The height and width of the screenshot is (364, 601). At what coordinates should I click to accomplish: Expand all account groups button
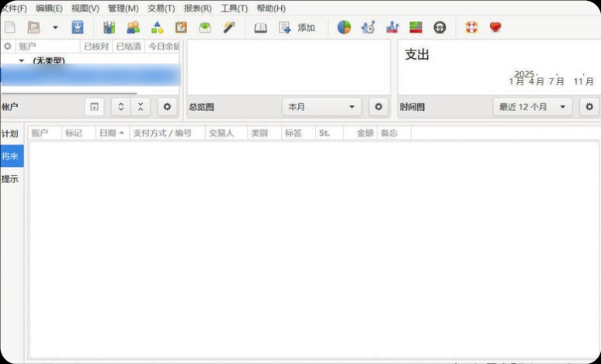coord(120,107)
